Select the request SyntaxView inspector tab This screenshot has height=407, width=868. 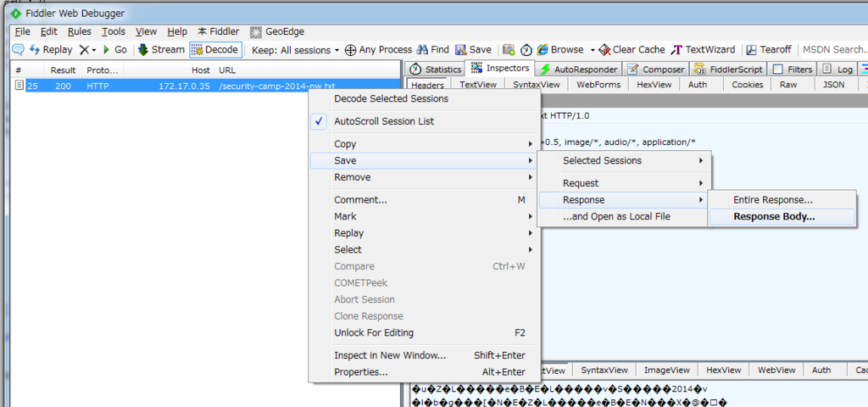(537, 85)
